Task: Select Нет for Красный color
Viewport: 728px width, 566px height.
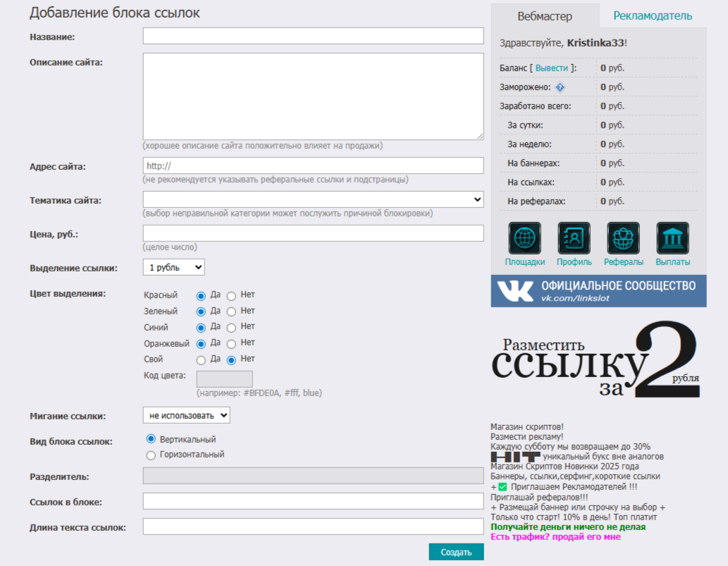Action: (231, 296)
